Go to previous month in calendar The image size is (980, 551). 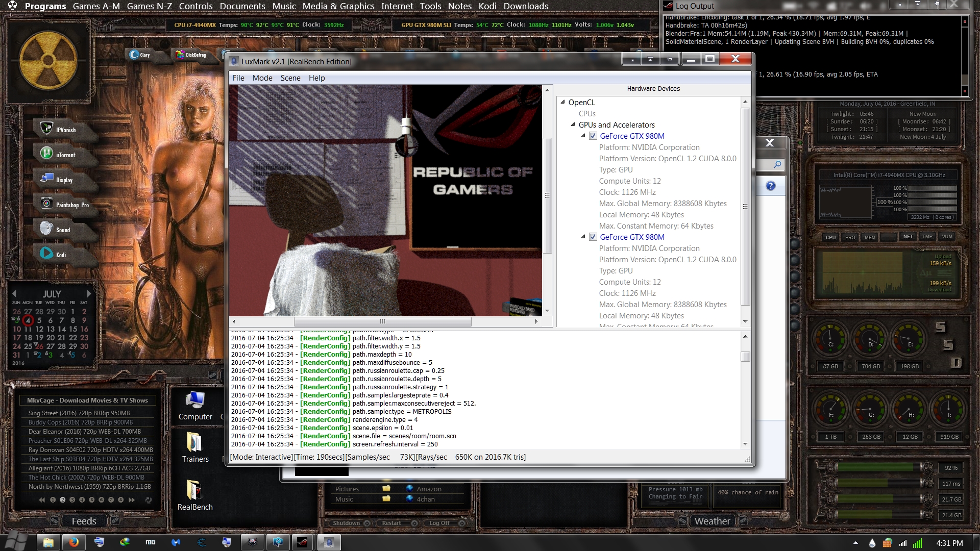[x=14, y=293]
